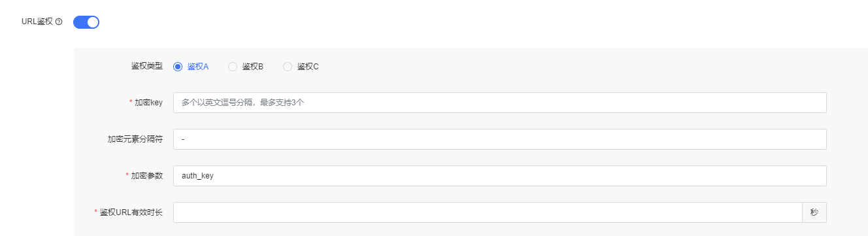Viewport: 868px width, 236px height.
Task: Click the help icon beside URL鉴权
Action: pos(59,22)
